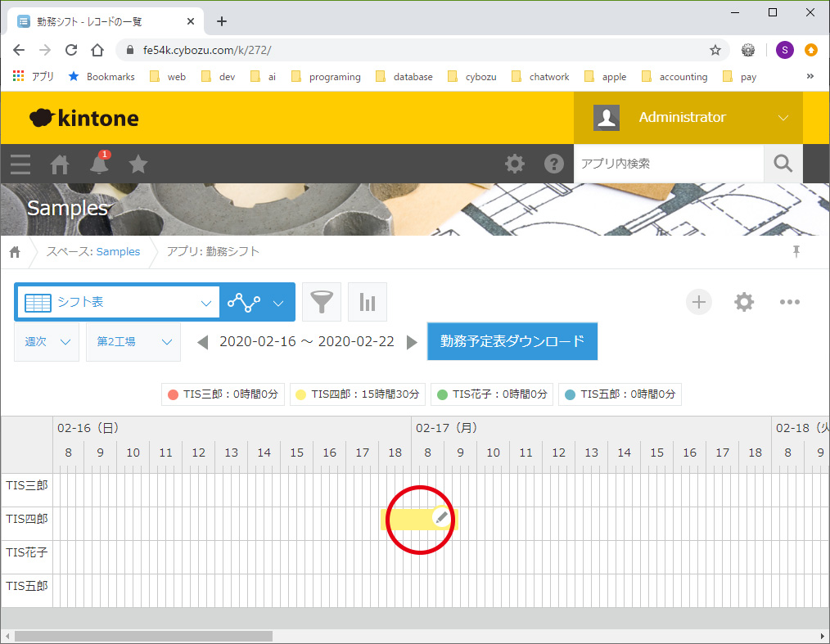830x644 pixels.
Task: Click the TIS五郎 blue legend item
Action: point(620,394)
